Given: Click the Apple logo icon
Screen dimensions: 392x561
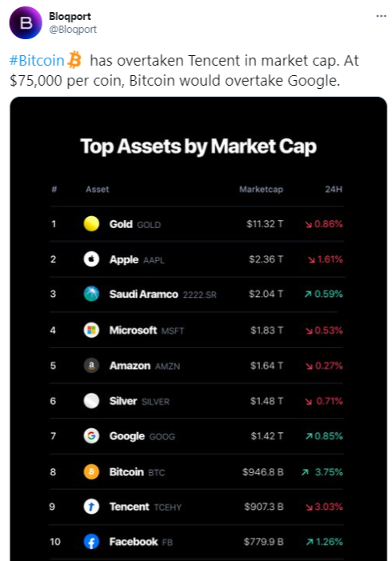Looking at the screenshot, I should click(x=91, y=258).
